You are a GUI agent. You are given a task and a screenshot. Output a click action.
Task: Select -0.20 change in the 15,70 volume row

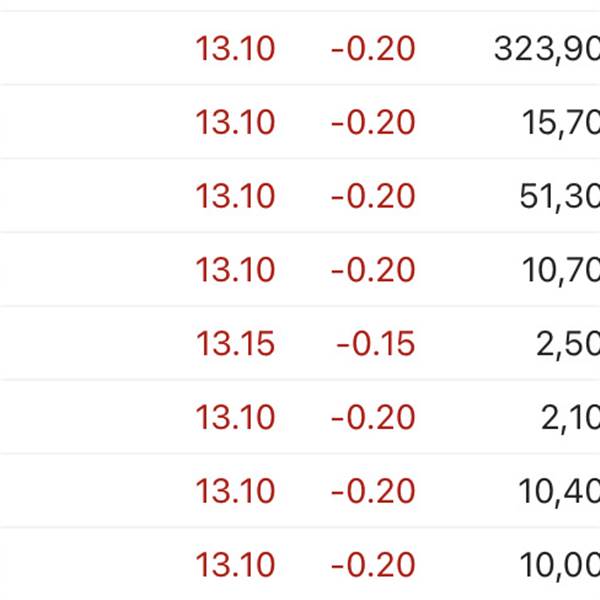pos(373,122)
